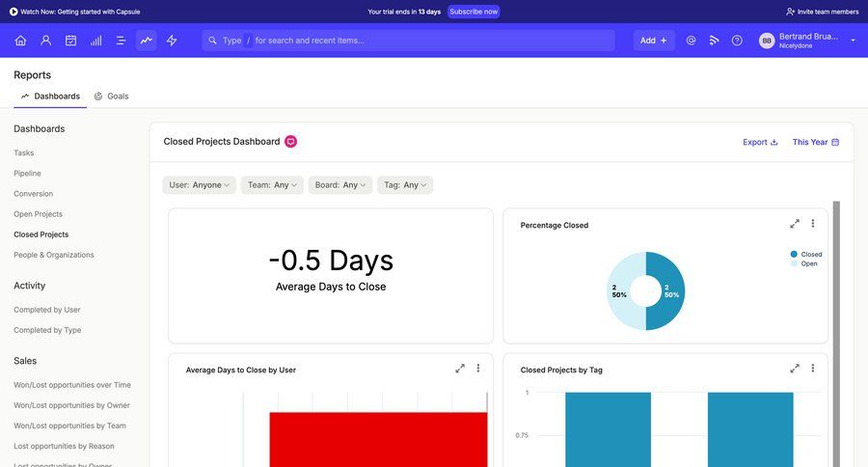Open the Calendar and tasks icon
Viewport: 868px width, 467px height.
[x=70, y=41]
